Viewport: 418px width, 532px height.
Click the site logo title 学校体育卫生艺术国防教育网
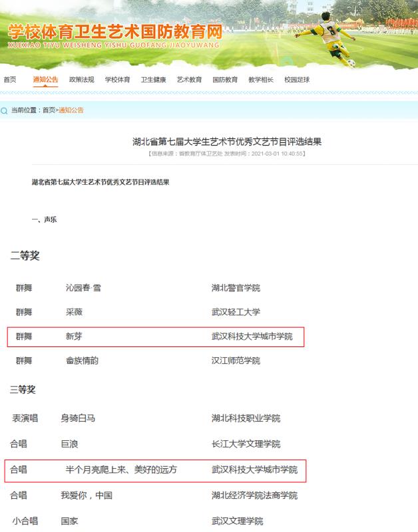click(x=113, y=31)
